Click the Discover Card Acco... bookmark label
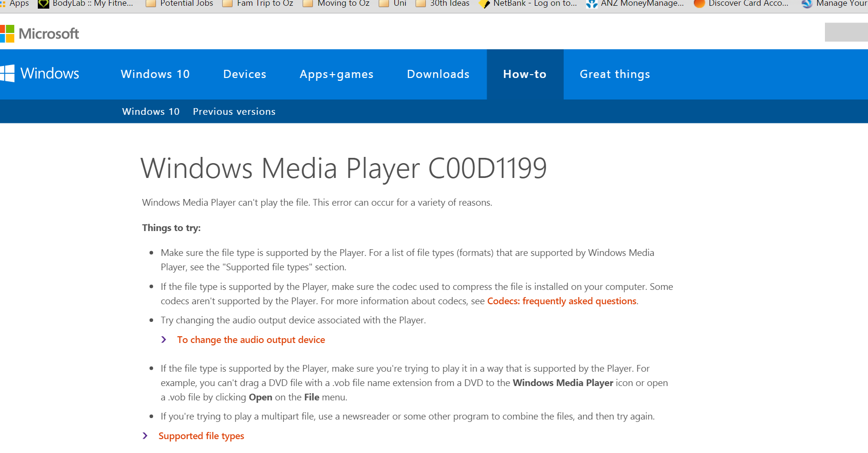 click(748, 4)
